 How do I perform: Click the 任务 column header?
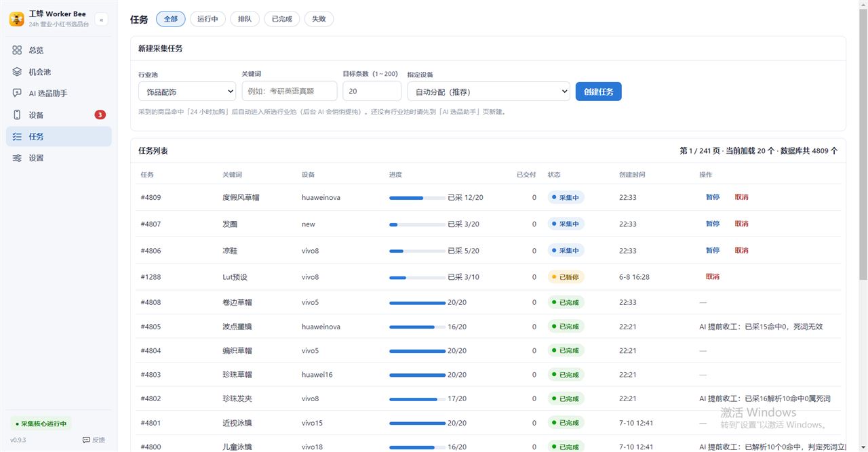click(x=147, y=175)
